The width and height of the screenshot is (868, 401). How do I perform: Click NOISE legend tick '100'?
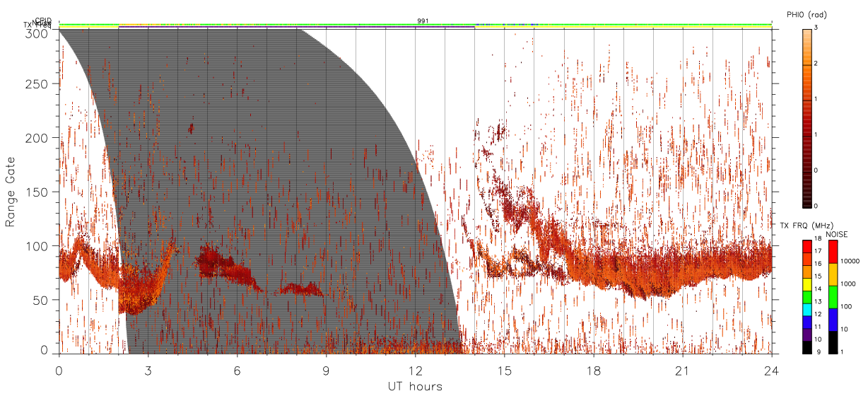coord(846,306)
